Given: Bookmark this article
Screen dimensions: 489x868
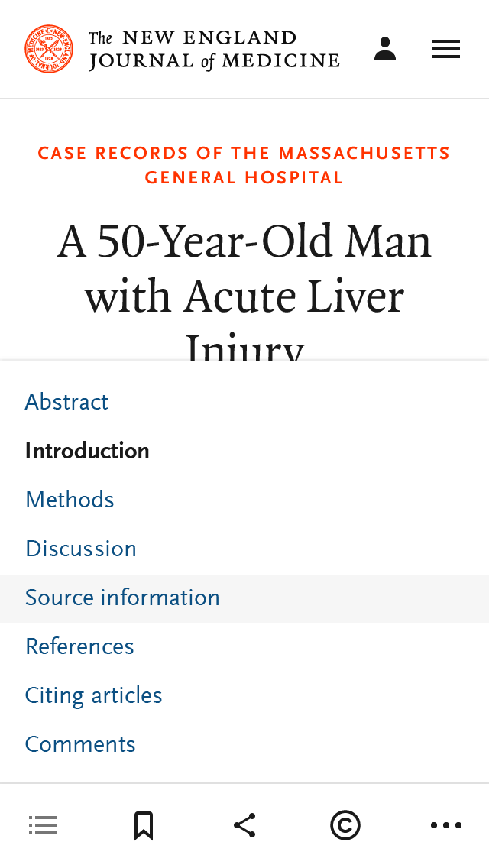Looking at the screenshot, I should click(x=144, y=825).
